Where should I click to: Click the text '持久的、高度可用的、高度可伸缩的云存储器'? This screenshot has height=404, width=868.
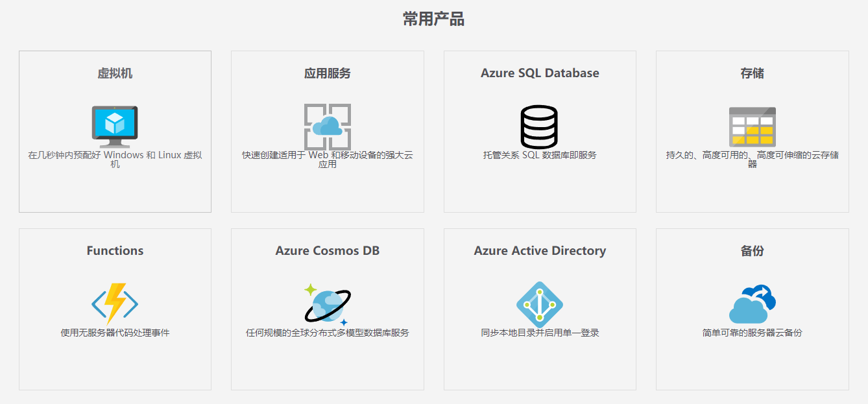point(753,160)
